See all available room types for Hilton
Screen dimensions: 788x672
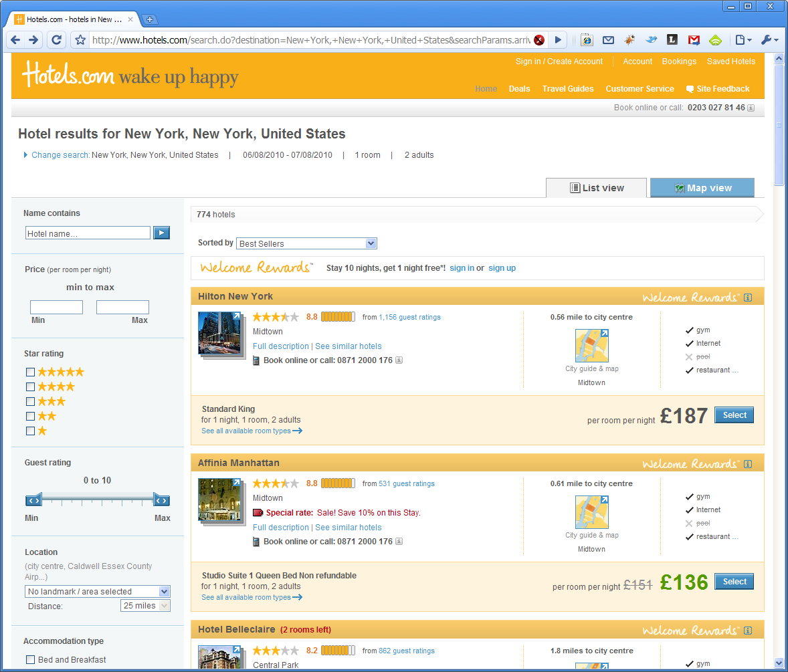coord(252,431)
